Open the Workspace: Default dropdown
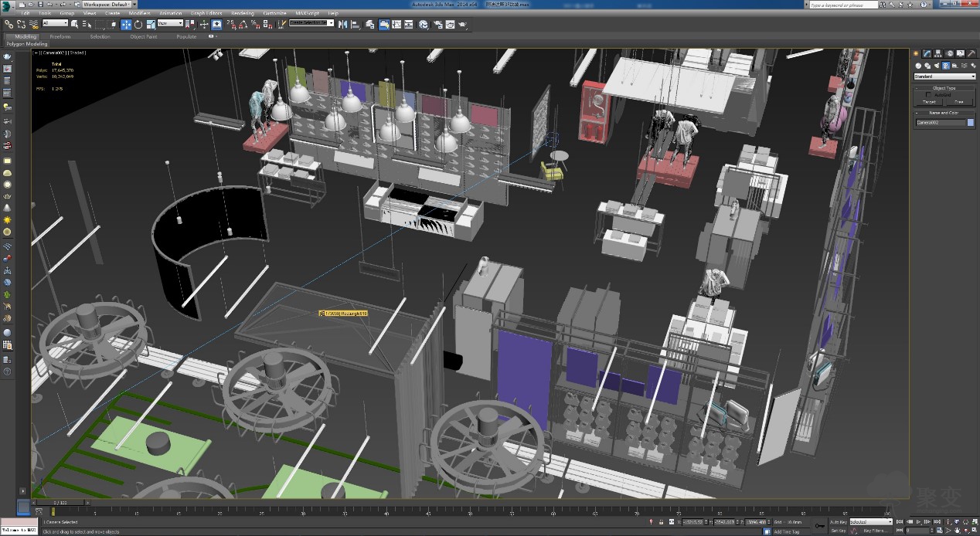 (106, 5)
